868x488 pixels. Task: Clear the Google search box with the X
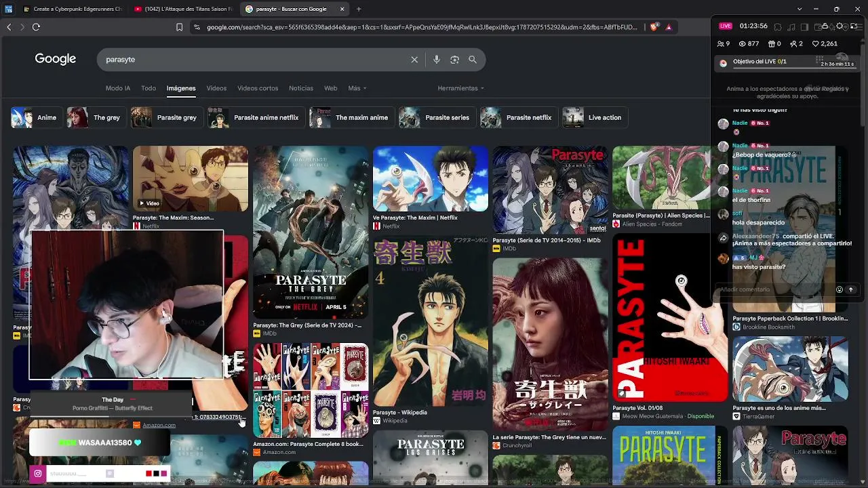click(414, 60)
